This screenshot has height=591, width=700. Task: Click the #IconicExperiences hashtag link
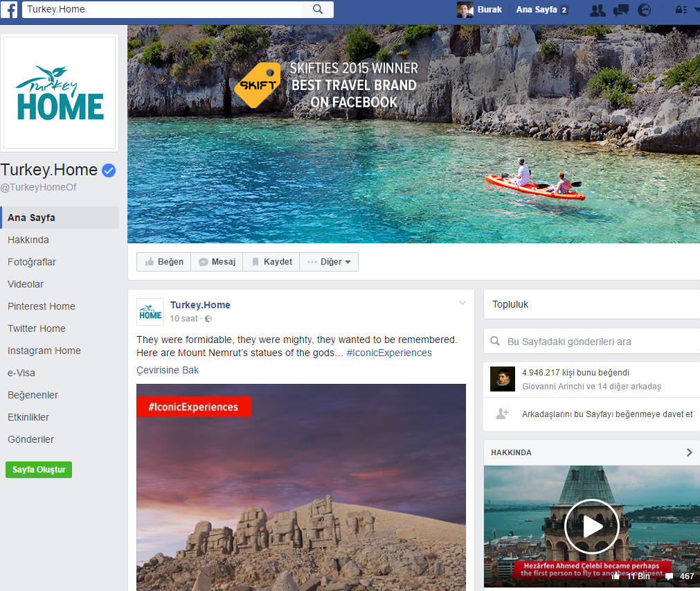[389, 353]
